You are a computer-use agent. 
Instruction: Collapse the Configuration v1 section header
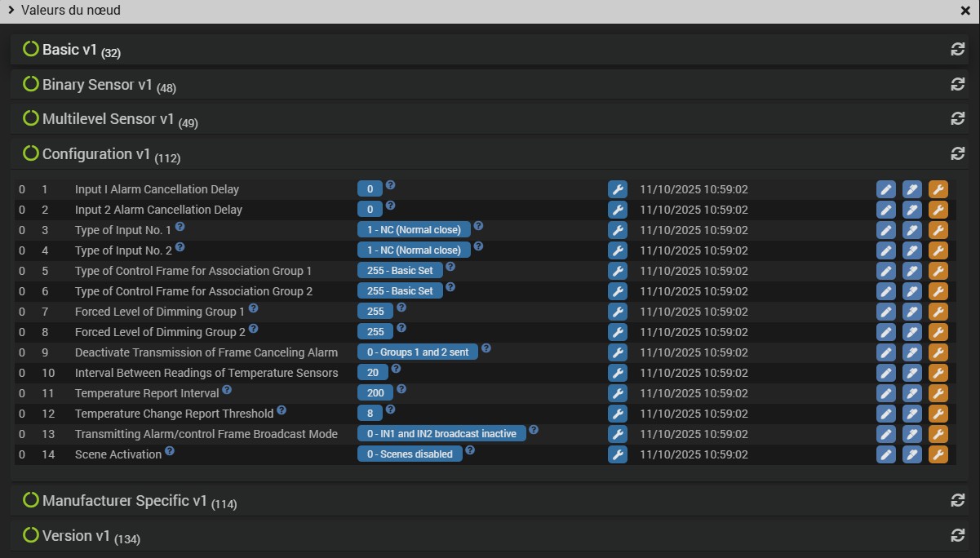coord(96,153)
